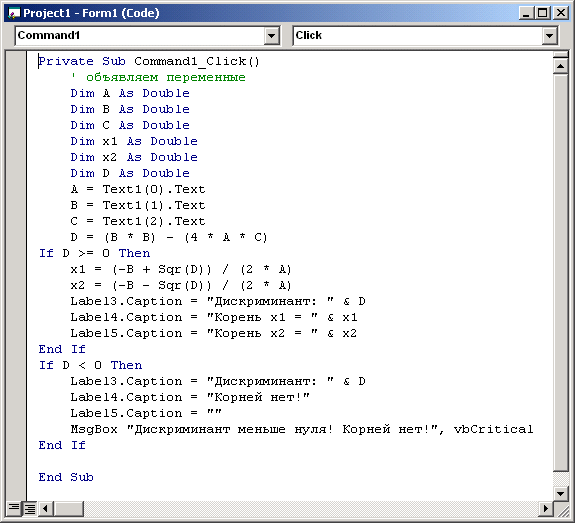Click the vertical scrollbar thumb

[x=560, y=272]
